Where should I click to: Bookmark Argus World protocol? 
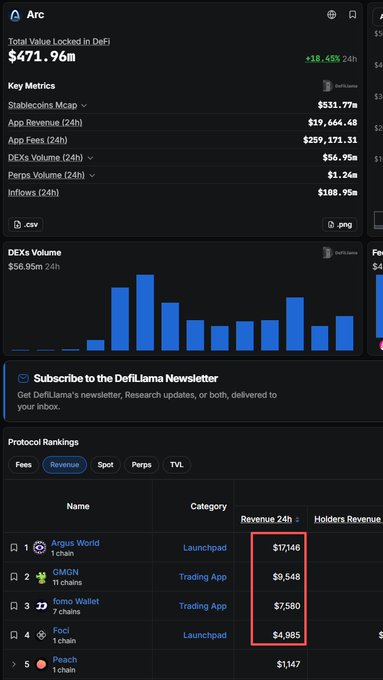14,548
